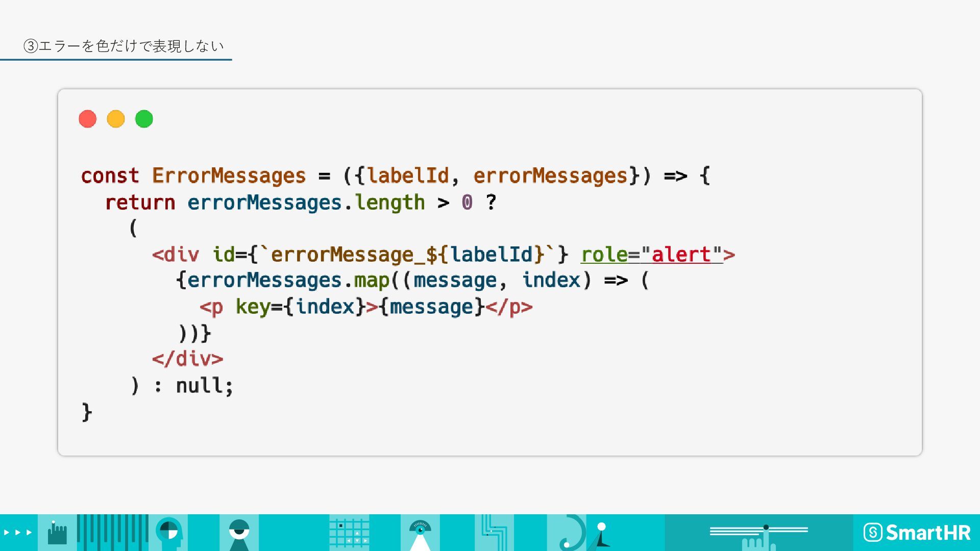Click the half-closed eye figure icon in footer
The image size is (980, 551).
coord(239,533)
